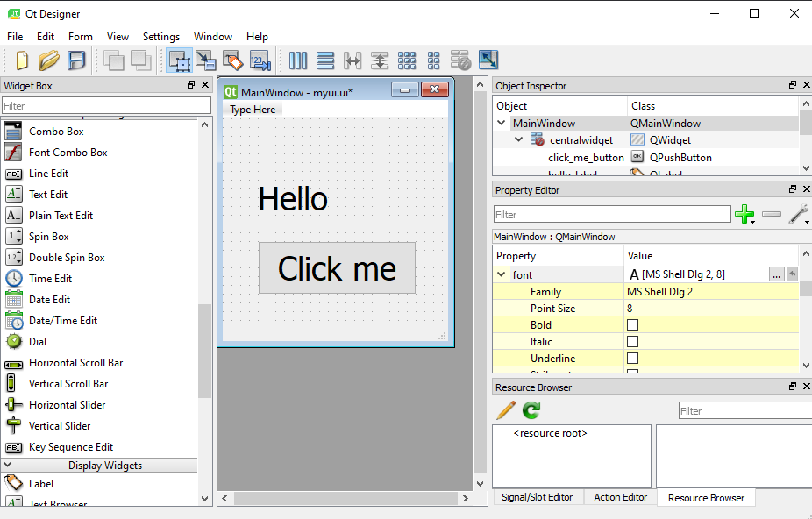Check the Italic font property box

tap(632, 342)
